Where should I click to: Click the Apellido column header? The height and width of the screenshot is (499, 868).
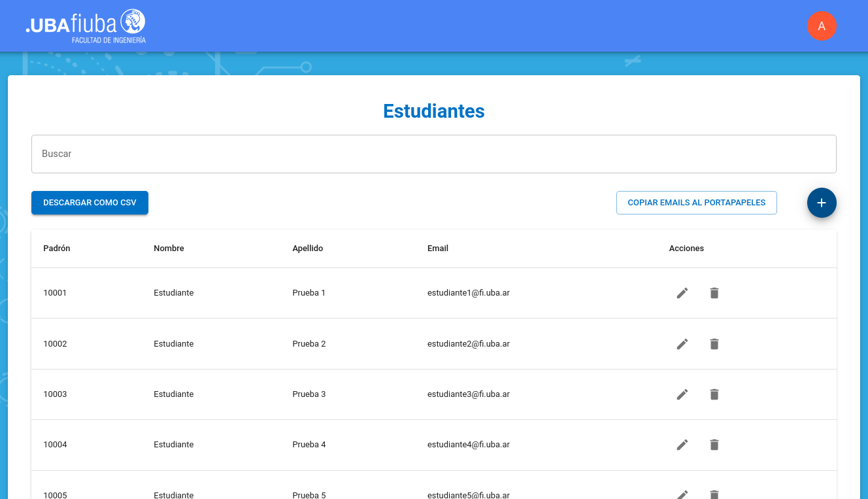tap(308, 249)
